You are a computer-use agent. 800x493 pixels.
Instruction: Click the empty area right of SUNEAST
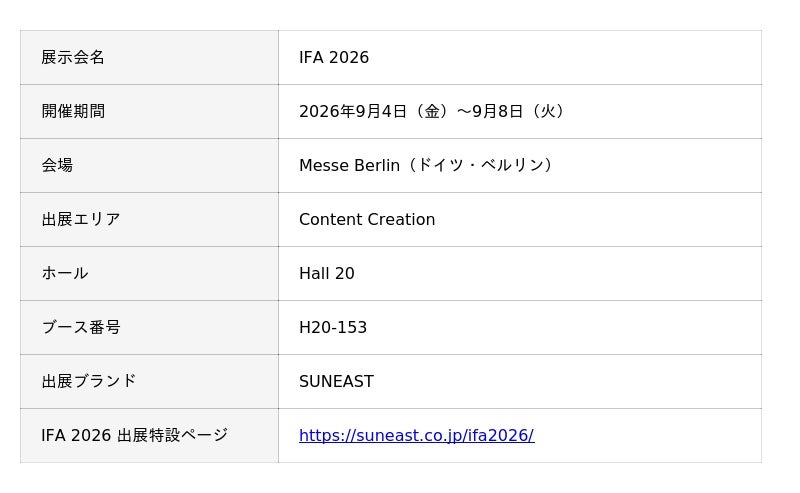(566, 382)
